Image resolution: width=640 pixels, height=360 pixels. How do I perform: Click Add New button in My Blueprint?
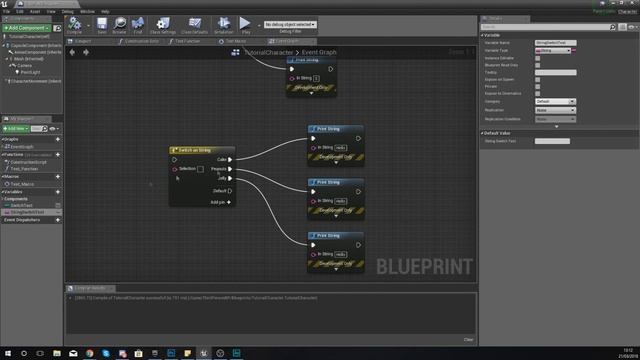(16, 129)
